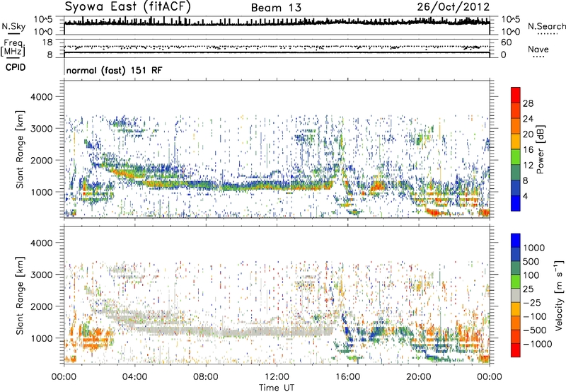Click the red bottom of the velocity colorbar
Screen dimensions: 566x392
[516, 350]
